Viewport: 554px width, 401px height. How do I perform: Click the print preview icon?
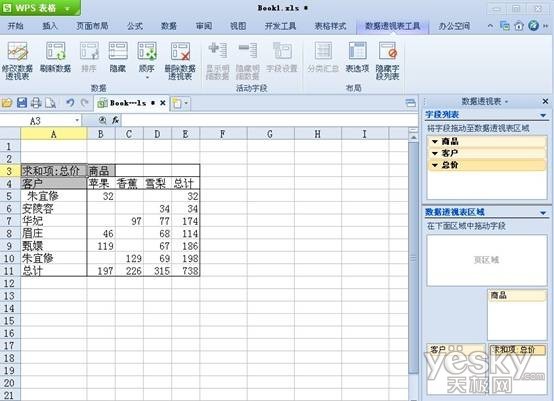(x=51, y=103)
